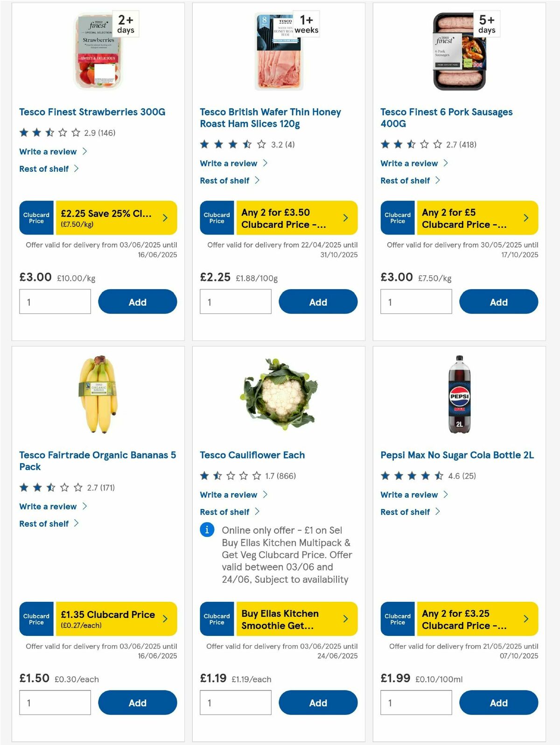Open the Any 2 for £3.50 ham offer arrow

345,217
